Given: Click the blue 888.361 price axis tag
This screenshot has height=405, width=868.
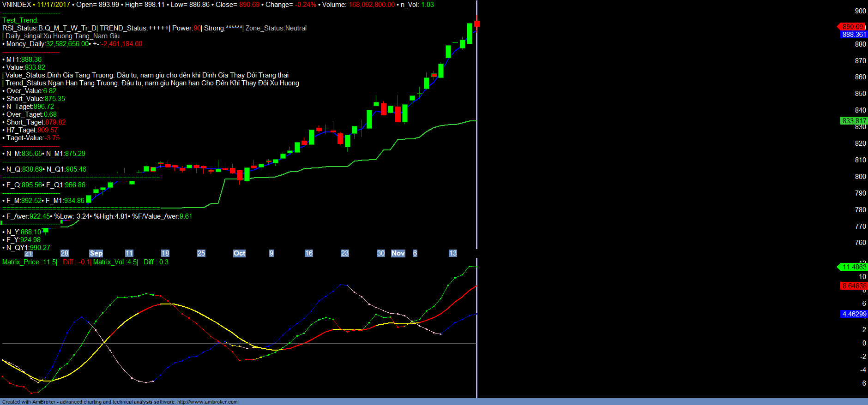Looking at the screenshot, I should coord(854,35).
